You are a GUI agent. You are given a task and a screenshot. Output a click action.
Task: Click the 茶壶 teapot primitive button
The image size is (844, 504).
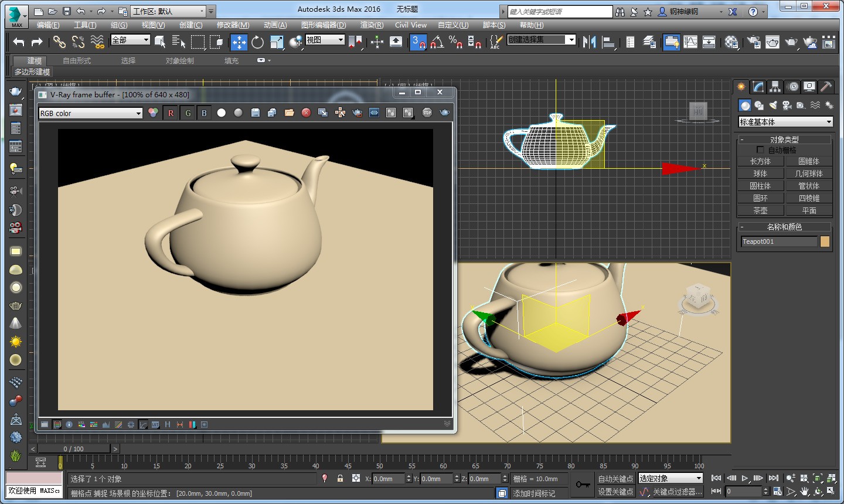pos(760,210)
